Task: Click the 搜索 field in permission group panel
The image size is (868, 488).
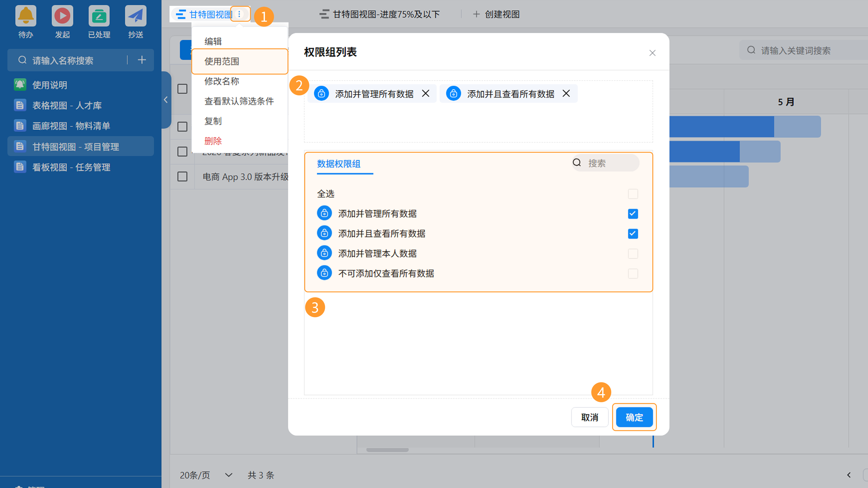Action: click(x=610, y=163)
